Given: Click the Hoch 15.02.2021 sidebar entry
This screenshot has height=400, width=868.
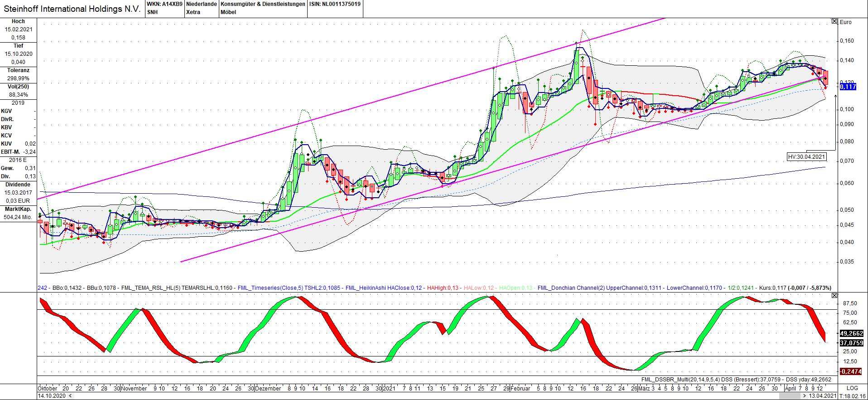Looking at the screenshot, I should click(x=19, y=29).
